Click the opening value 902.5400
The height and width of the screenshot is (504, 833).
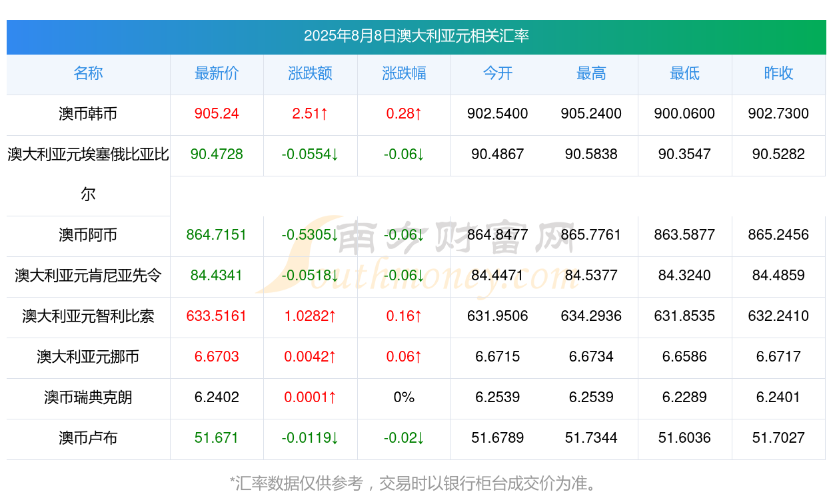(x=498, y=114)
